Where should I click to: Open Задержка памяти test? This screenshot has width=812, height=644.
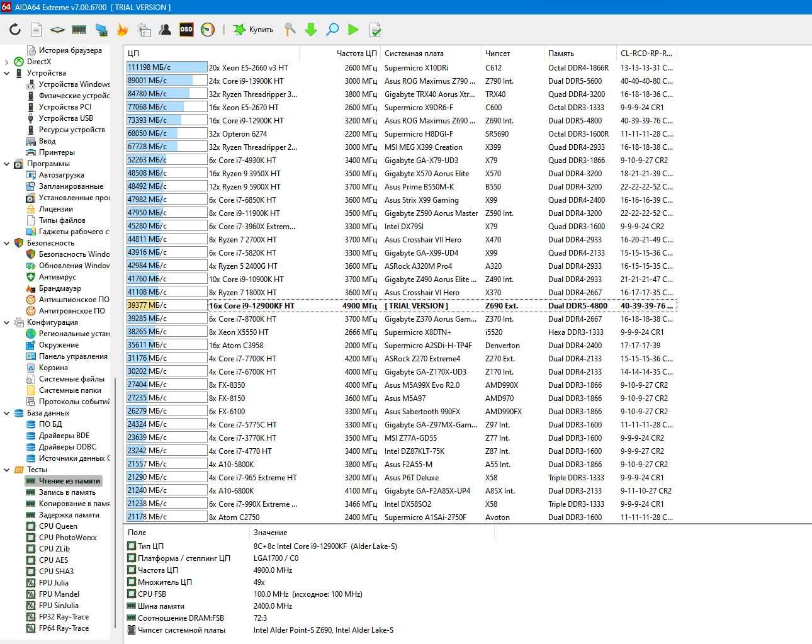tap(69, 515)
